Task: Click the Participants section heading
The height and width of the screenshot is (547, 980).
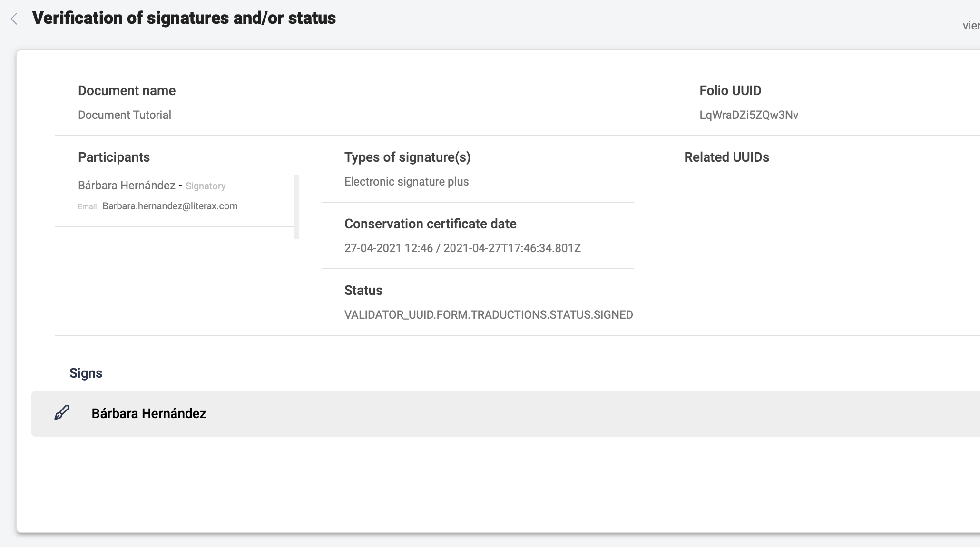Action: [x=114, y=157]
